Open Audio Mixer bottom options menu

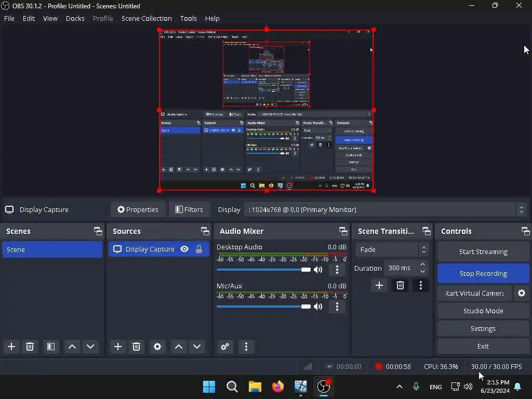[246, 347]
